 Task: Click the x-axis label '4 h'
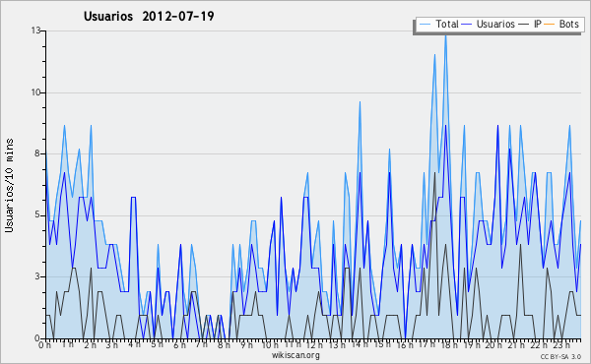pos(134,344)
